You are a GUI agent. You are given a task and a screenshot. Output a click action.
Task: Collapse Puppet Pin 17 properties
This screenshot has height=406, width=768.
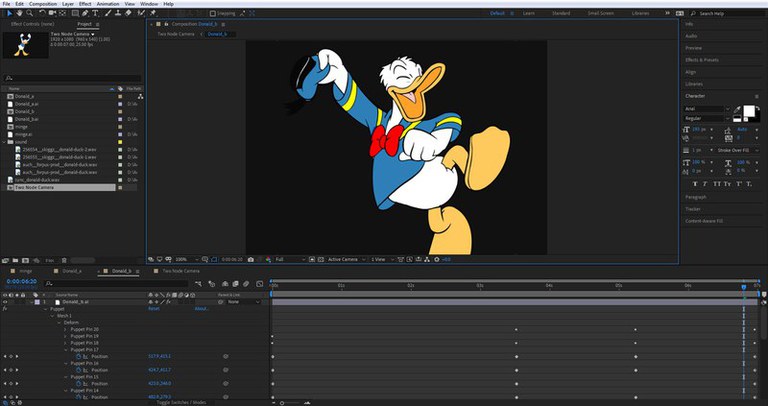click(x=66, y=350)
